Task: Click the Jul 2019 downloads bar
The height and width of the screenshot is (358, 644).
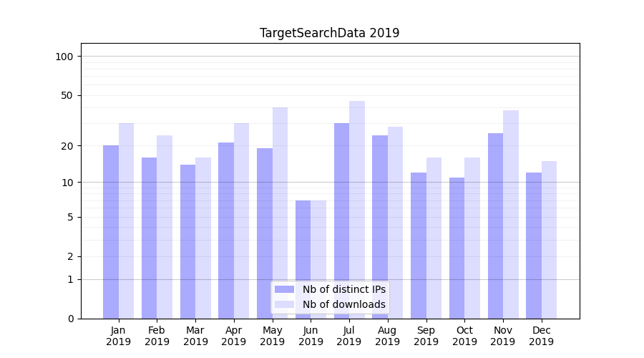Action: point(357,209)
